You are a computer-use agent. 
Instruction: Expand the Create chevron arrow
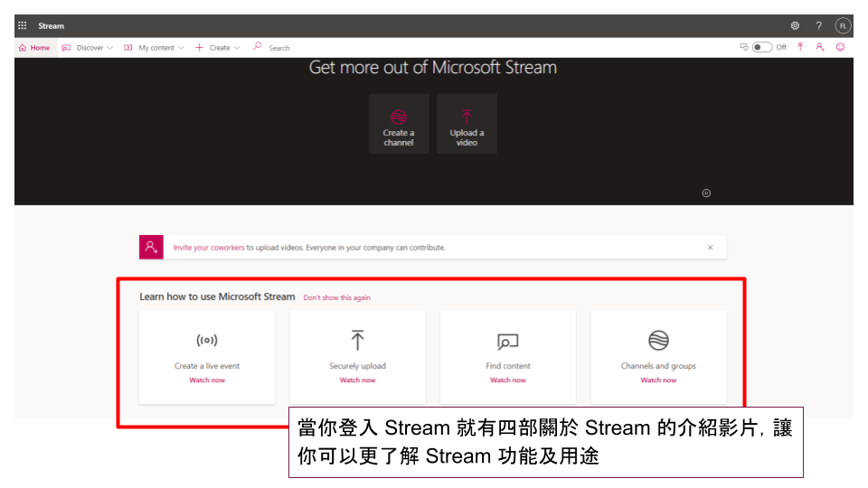click(x=237, y=48)
